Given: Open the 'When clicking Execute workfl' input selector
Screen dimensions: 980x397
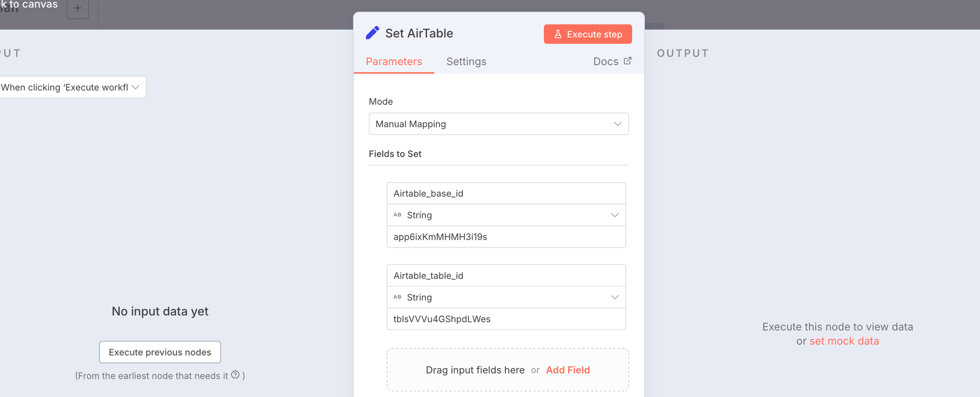Looking at the screenshot, I should [71, 87].
